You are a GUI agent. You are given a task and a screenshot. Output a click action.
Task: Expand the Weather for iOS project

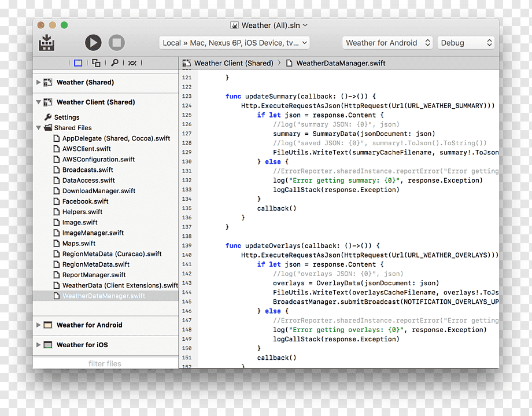[38, 345]
